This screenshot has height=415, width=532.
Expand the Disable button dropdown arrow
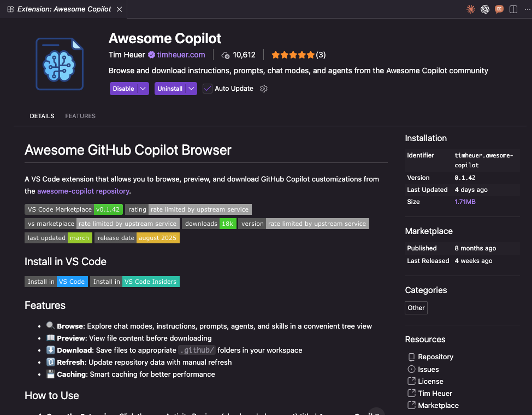tap(143, 89)
